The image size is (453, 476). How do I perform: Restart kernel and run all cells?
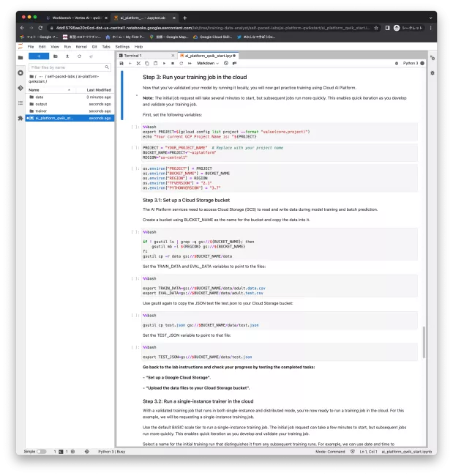pyautogui.click(x=190, y=63)
